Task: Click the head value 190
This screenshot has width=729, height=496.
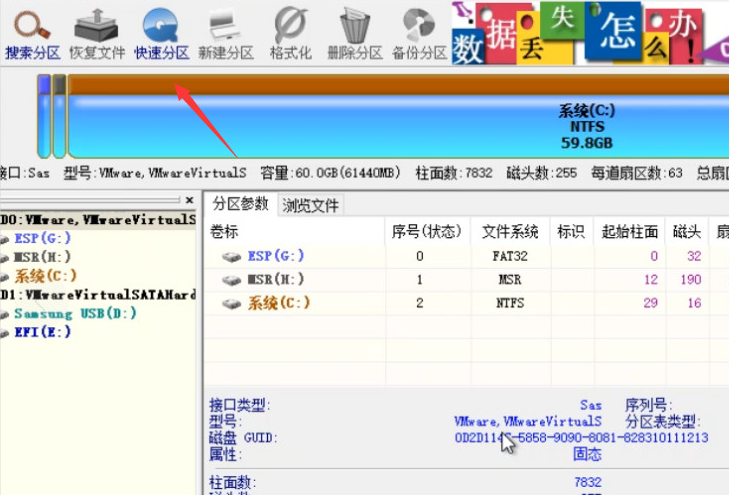Action: [690, 279]
